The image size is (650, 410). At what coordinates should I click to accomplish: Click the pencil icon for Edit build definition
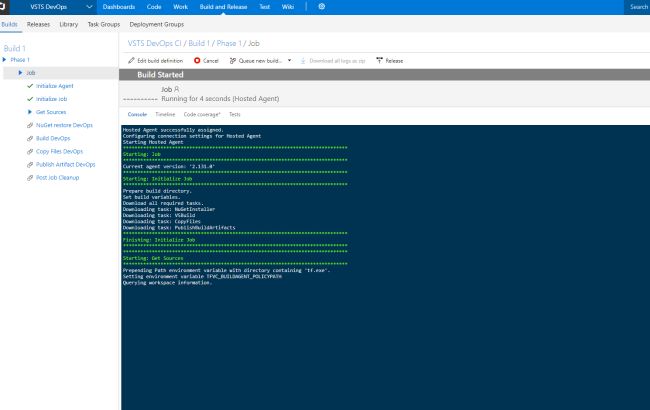[131, 61]
